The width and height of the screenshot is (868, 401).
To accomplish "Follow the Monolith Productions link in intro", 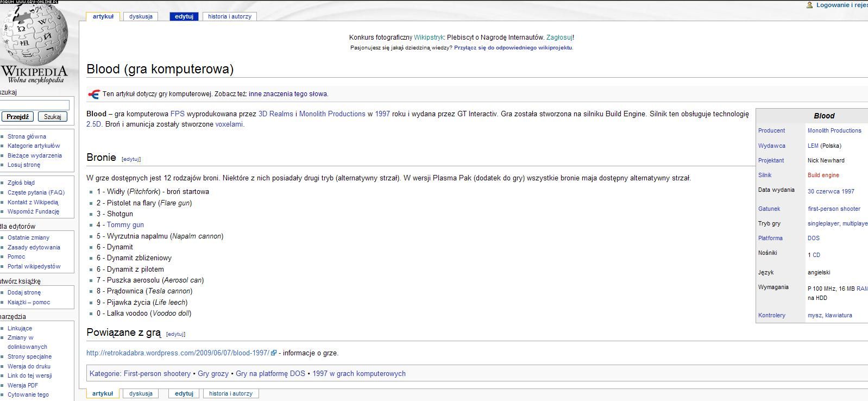I will [x=332, y=114].
